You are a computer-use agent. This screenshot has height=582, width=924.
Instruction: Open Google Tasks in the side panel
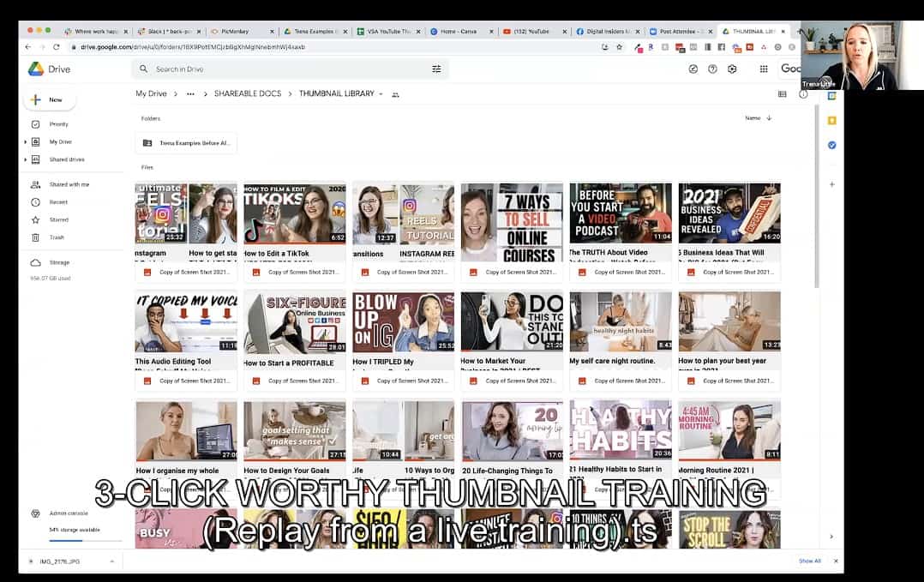point(831,145)
